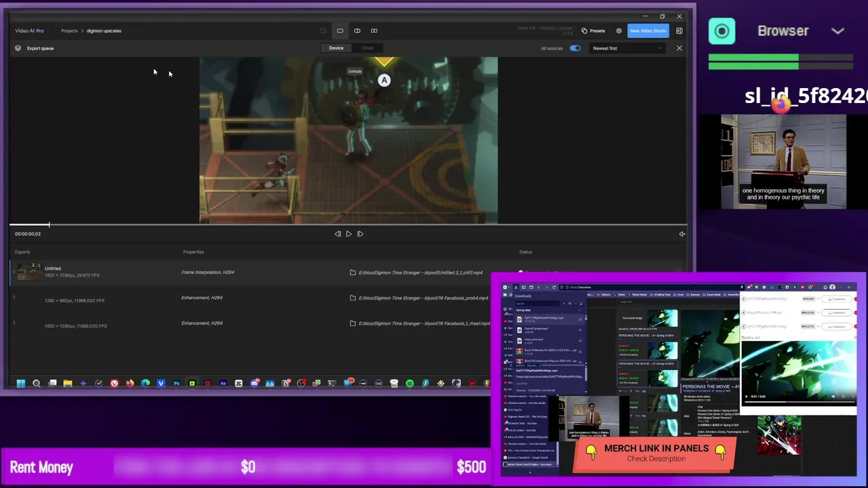Screen dimensions: 868x488
Task: Click the Untitled export thumbnail
Action: (x=29, y=272)
